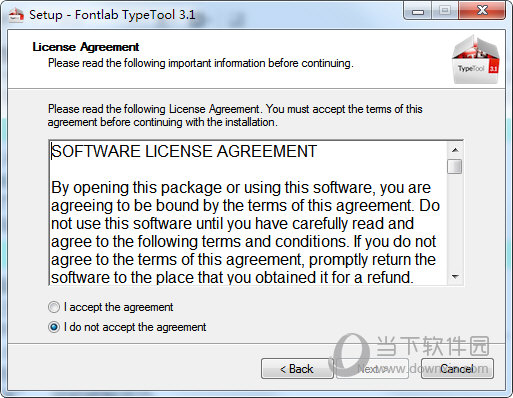Click the 'By opening this package' paragraph
The height and width of the screenshot is (398, 513).
(x=245, y=232)
